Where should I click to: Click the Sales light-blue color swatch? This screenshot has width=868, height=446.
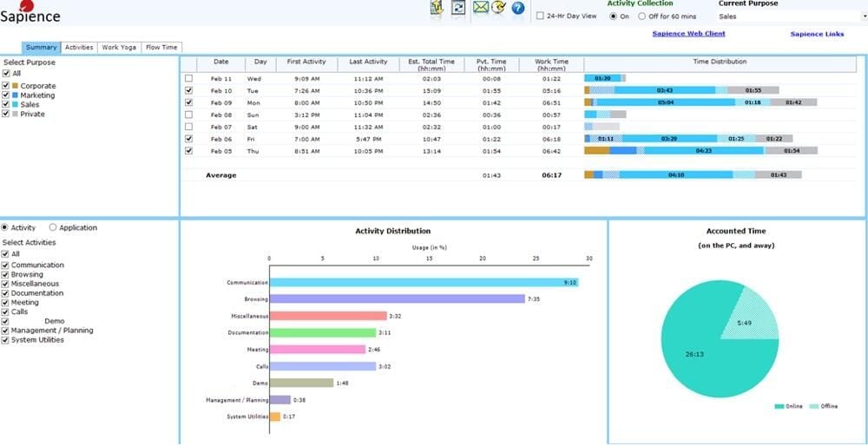pos(15,105)
